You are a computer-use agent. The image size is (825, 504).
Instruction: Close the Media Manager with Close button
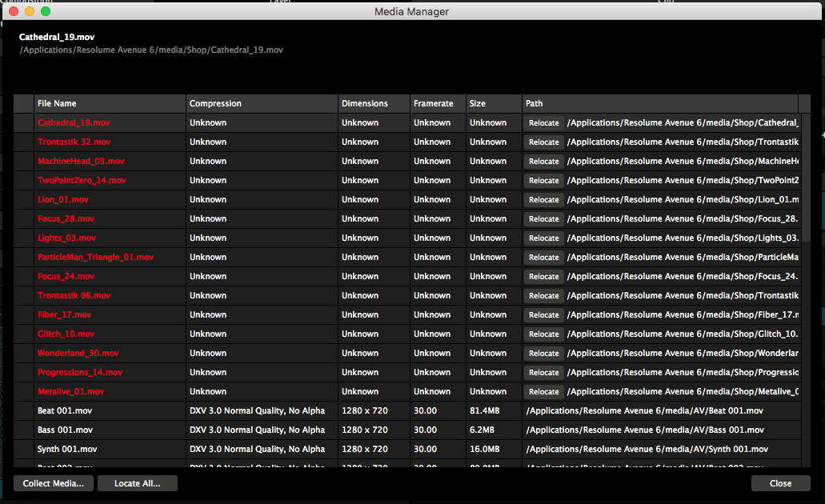tap(780, 483)
